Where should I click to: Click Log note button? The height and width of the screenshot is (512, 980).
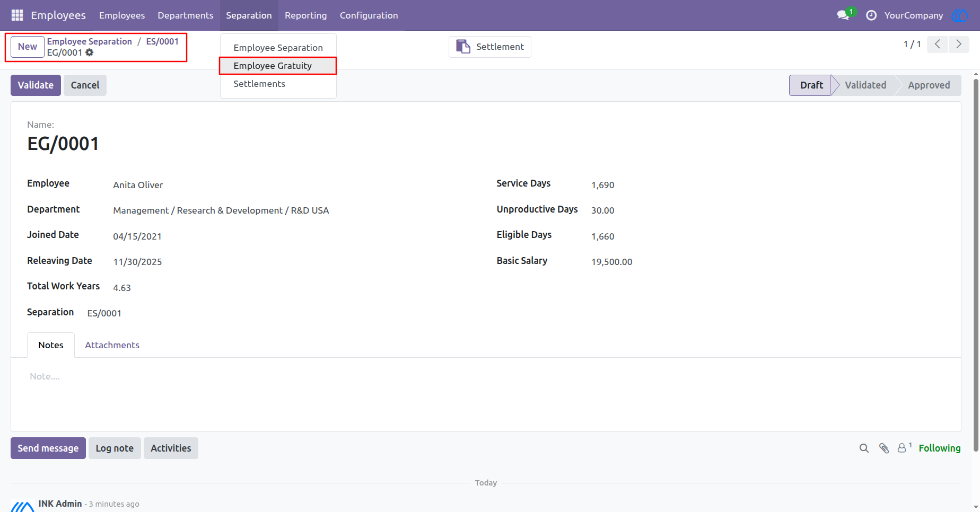[115, 448]
